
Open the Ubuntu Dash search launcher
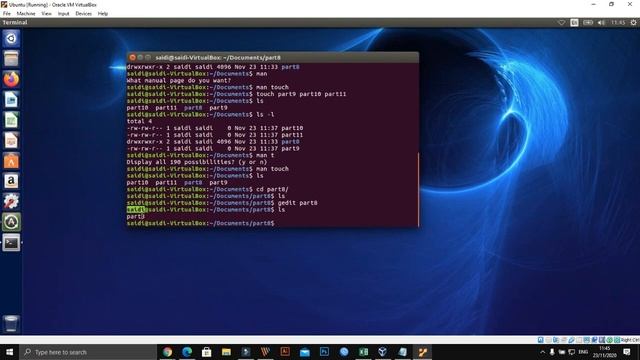point(11,38)
